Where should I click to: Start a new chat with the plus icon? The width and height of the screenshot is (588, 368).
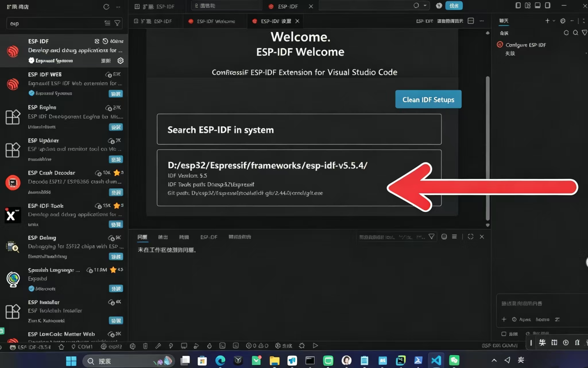point(547,21)
